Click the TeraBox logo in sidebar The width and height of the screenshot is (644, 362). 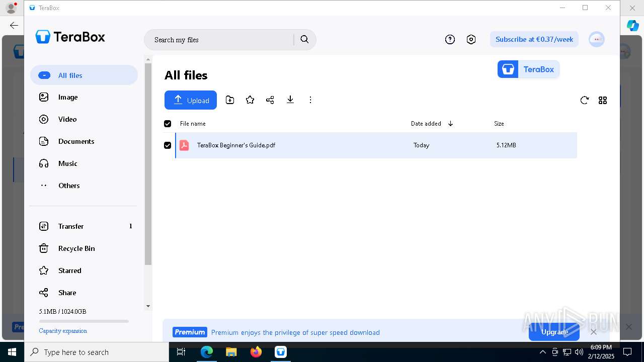(x=70, y=37)
